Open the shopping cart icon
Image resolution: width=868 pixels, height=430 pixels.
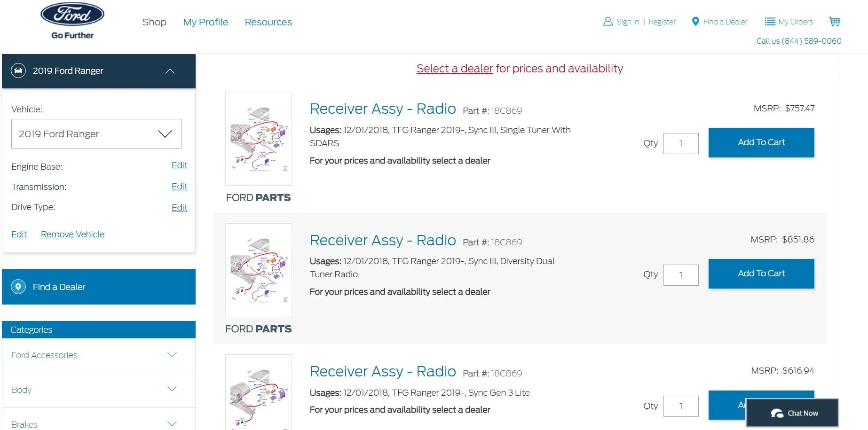(x=835, y=21)
